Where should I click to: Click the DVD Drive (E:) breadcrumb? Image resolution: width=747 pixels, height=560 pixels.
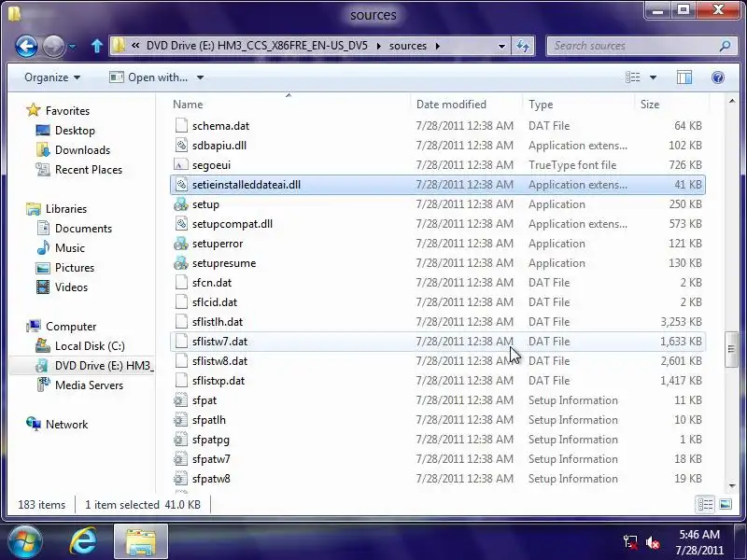pyautogui.click(x=258, y=46)
